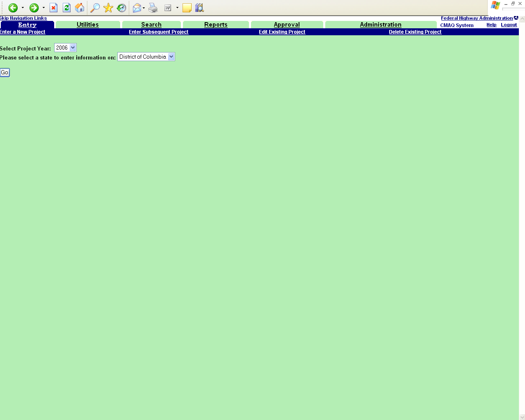
Task: Click the scrollbar up arrow
Action: pos(522,19)
